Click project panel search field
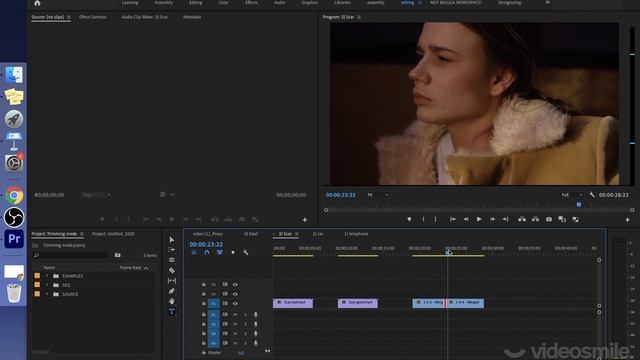The image size is (640, 360). (70, 255)
